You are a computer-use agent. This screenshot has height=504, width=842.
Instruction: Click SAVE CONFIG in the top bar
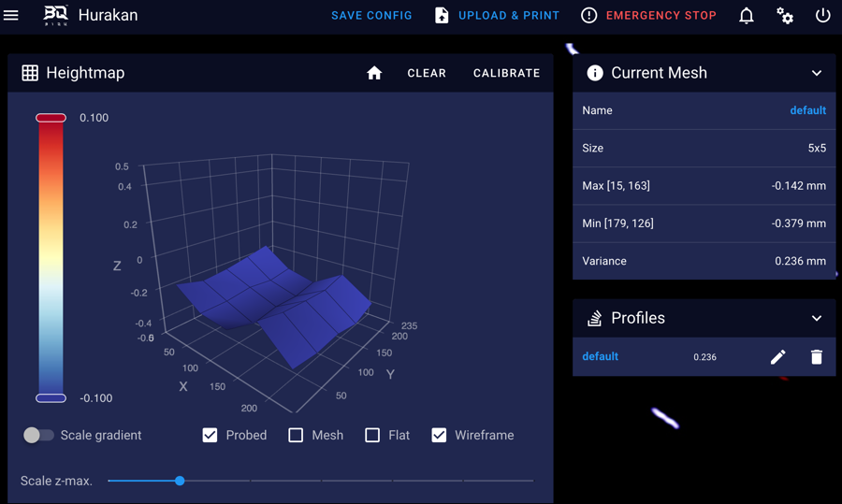tap(371, 16)
